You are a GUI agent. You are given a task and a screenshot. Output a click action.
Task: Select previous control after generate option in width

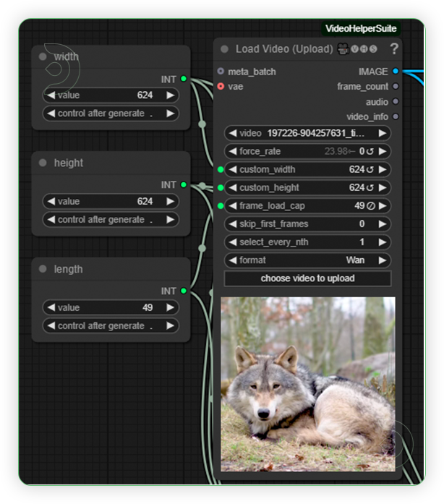[x=51, y=114]
